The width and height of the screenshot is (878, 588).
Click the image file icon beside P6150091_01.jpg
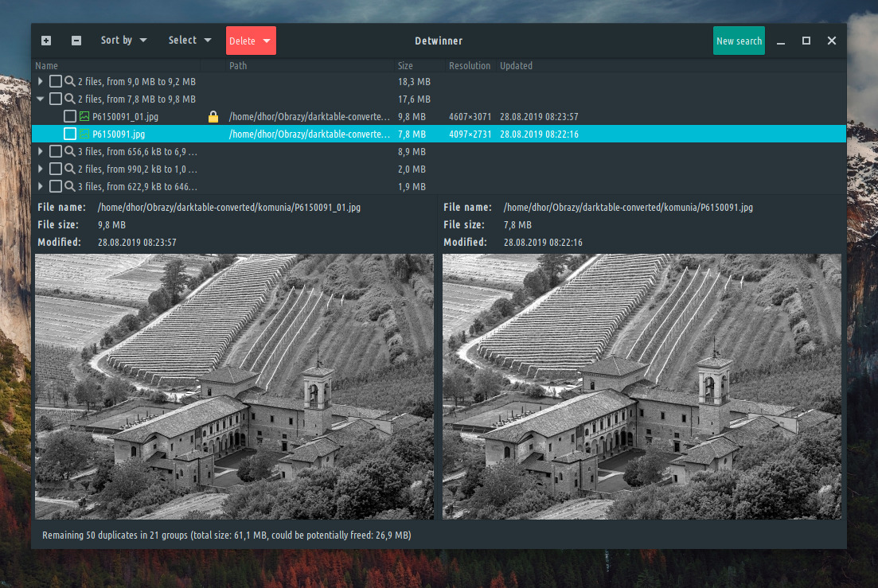[x=84, y=116]
